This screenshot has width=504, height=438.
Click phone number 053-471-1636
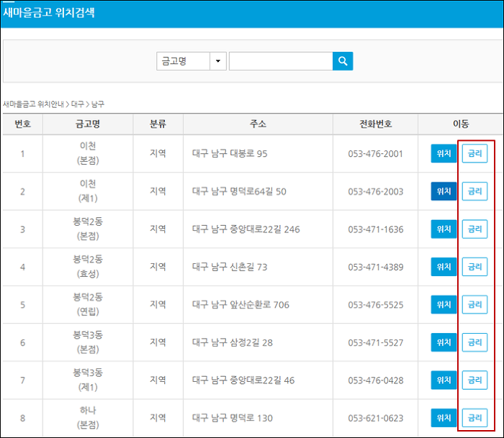coord(375,229)
